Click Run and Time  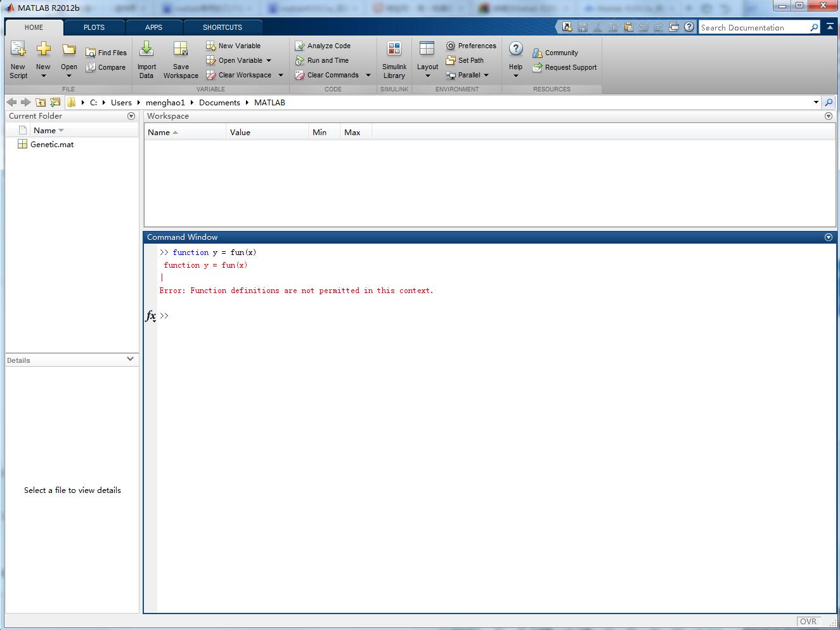(322, 60)
